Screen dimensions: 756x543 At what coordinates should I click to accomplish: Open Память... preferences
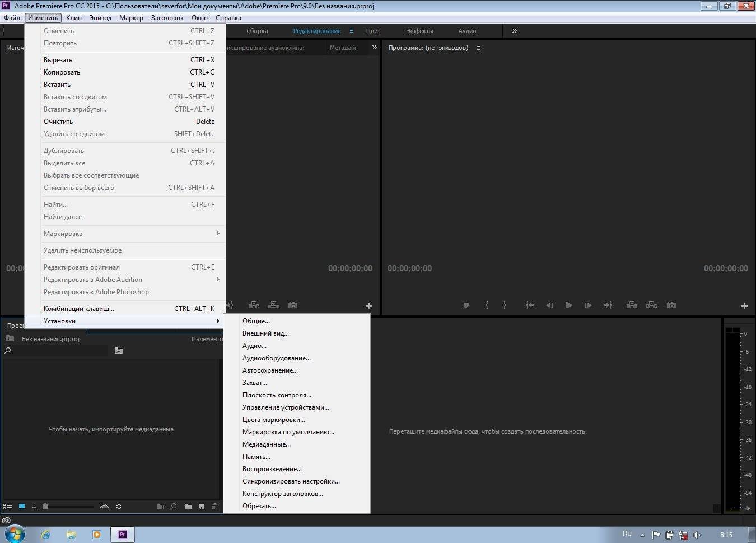pyautogui.click(x=297, y=457)
